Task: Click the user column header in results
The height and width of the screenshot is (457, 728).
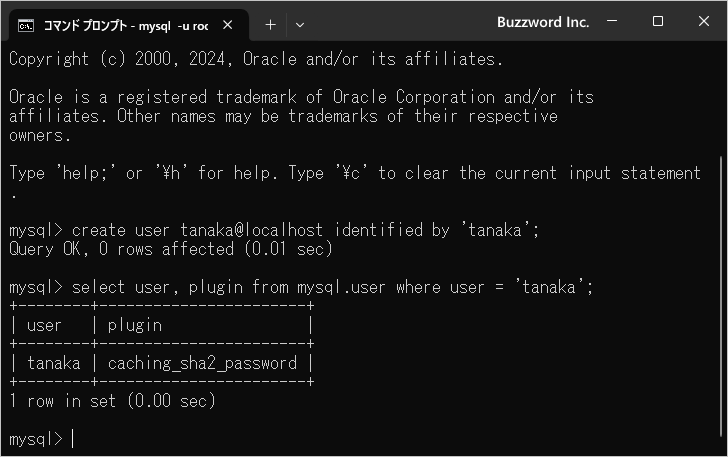Action: (44, 326)
